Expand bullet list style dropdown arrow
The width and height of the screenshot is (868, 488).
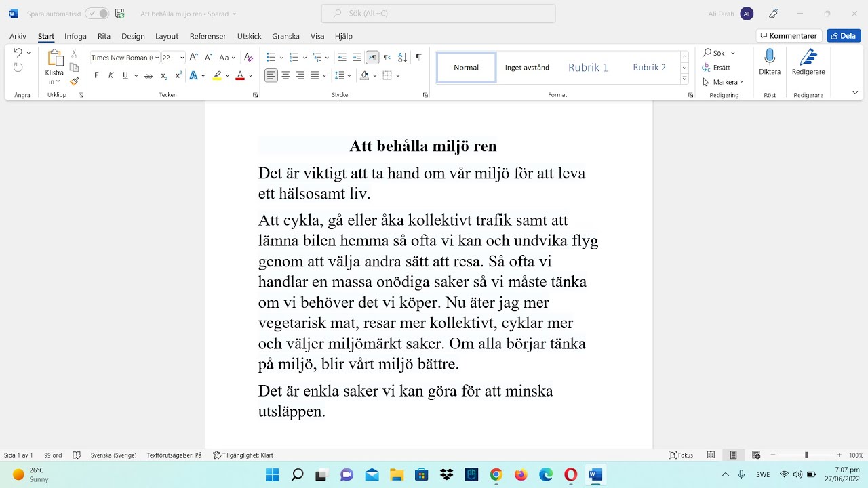coord(281,58)
